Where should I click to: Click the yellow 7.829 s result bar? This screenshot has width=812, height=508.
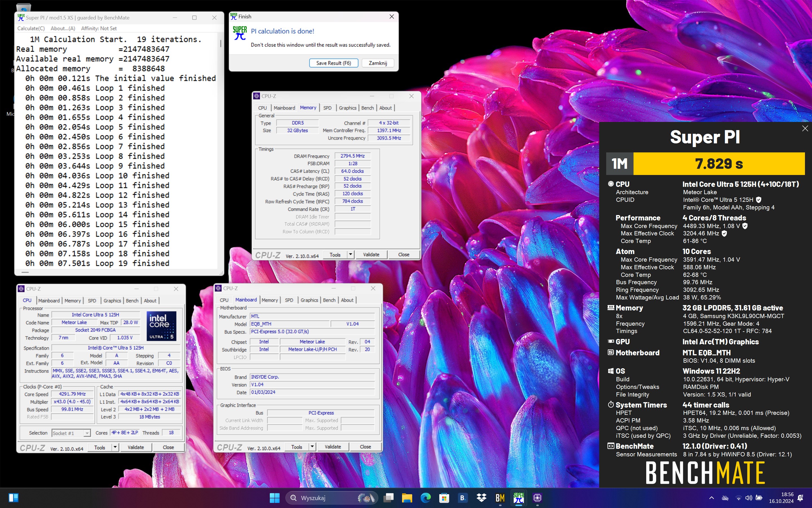click(x=719, y=164)
